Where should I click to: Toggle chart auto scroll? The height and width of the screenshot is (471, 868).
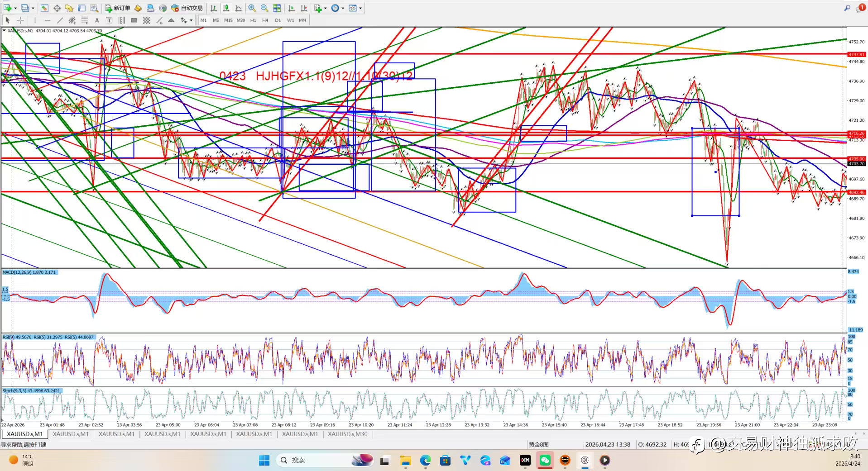click(x=291, y=8)
